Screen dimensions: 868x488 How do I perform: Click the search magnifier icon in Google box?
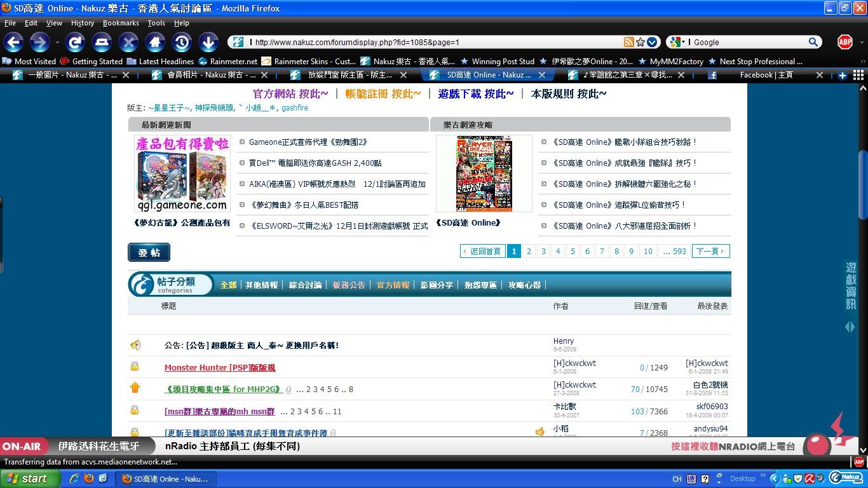tap(813, 42)
